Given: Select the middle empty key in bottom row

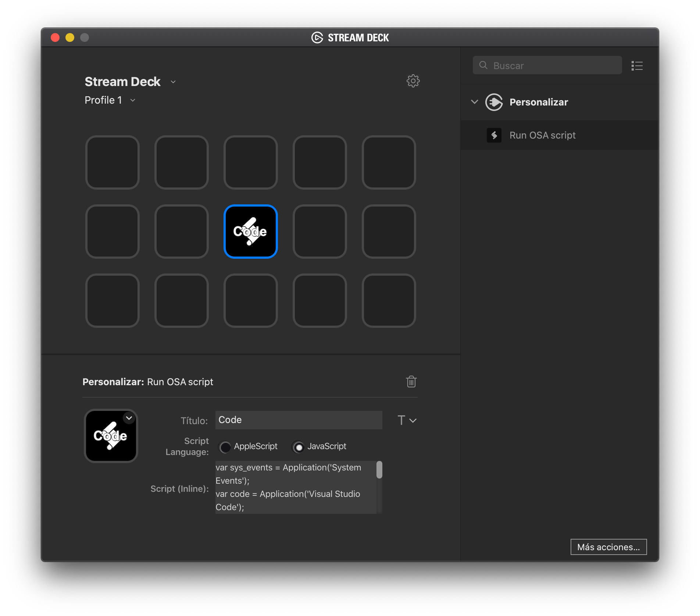Looking at the screenshot, I should point(251,301).
